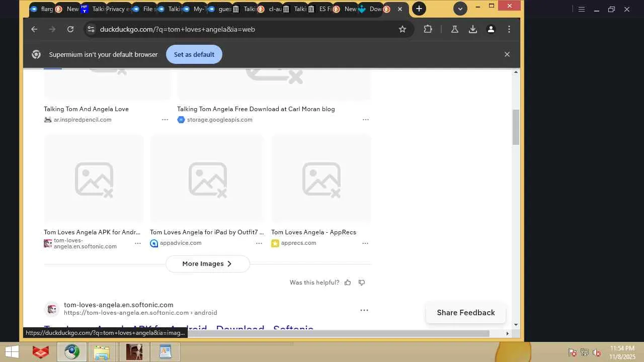Screen dimensions: 644x362
Task: Open File Explorer from taskbar
Action: tap(102, 352)
